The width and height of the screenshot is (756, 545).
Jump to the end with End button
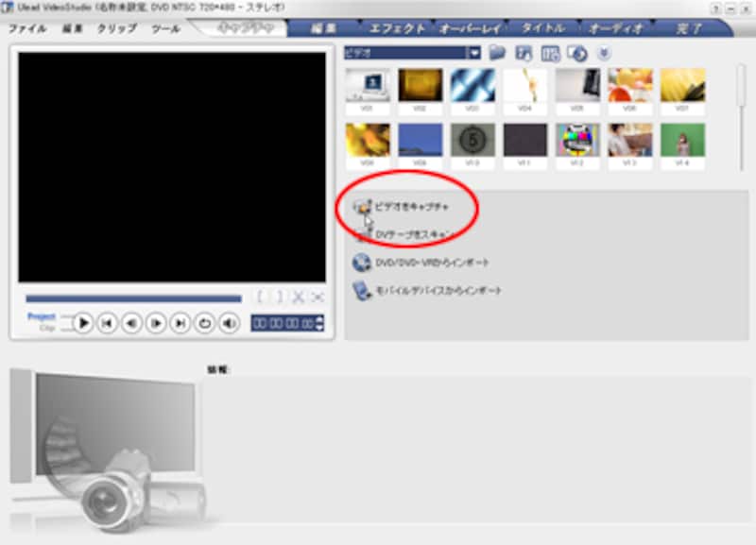coord(180,323)
